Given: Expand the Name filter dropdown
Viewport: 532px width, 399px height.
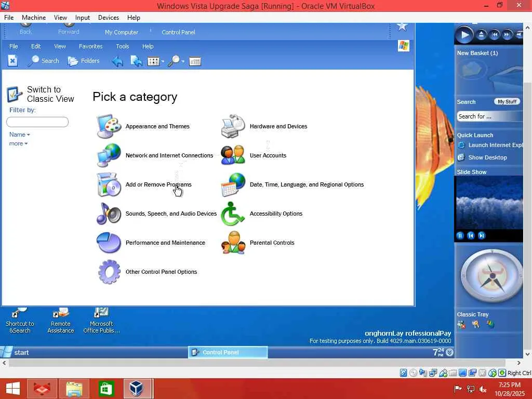Looking at the screenshot, I should tap(20, 135).
